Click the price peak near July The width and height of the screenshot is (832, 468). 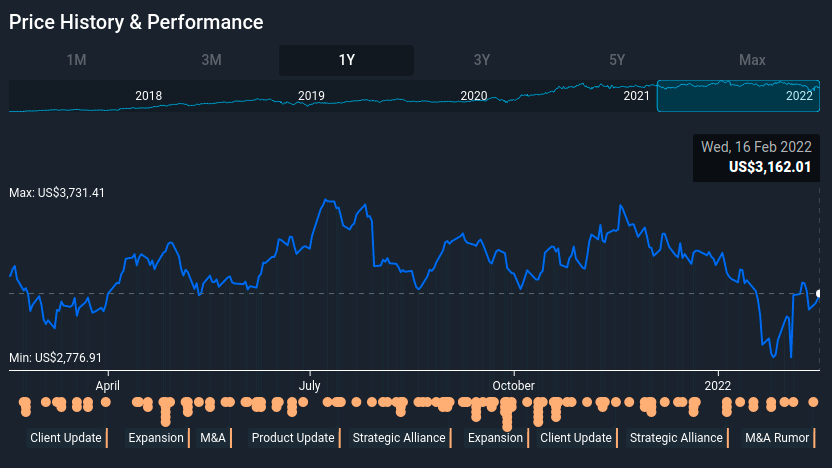click(326, 200)
